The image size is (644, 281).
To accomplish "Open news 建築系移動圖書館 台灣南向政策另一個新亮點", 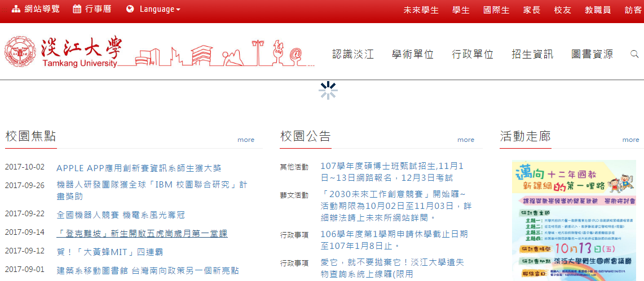I will click(147, 271).
